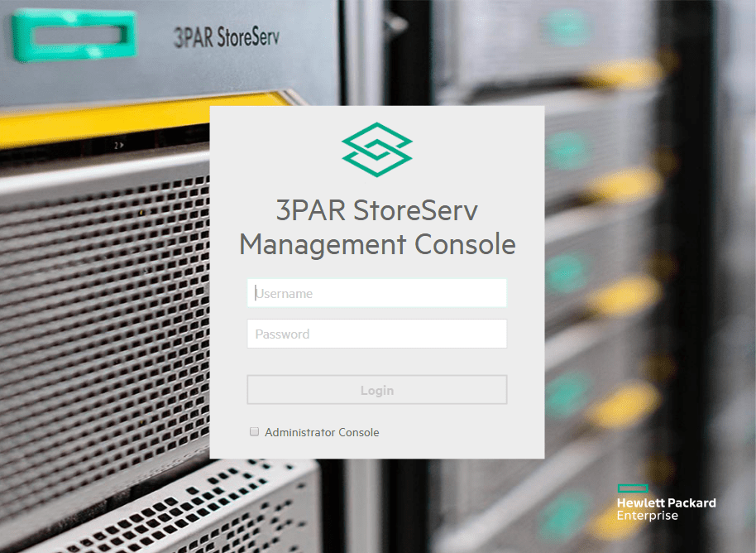
Task: Click the "Hewlett Packard" brand text
Action: click(x=666, y=503)
